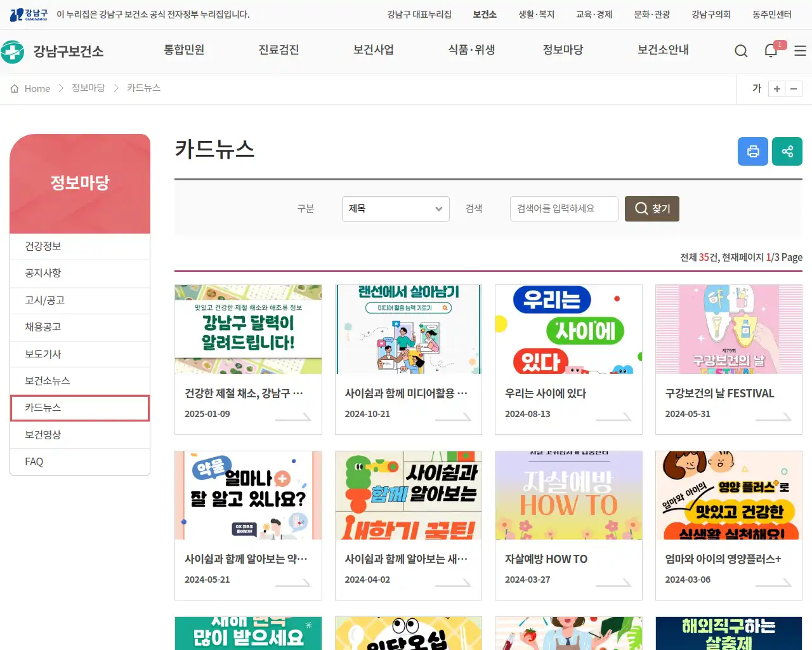
Task: Open the search icon in the header
Action: point(741,51)
